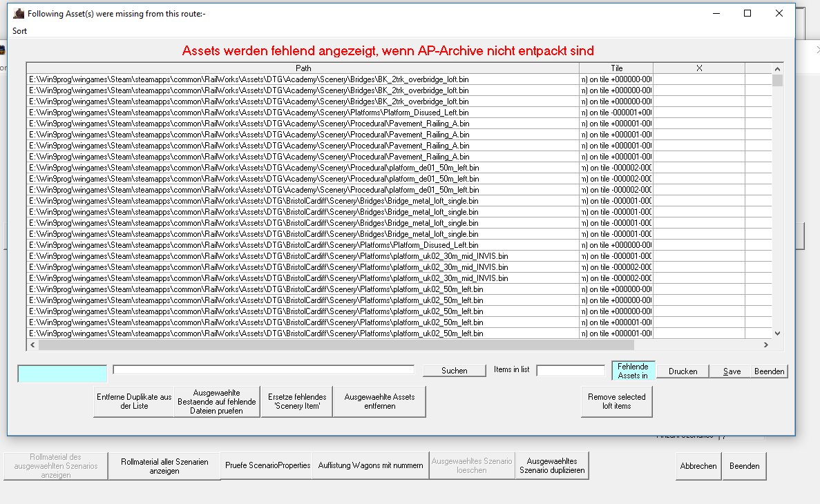Click the horizontal scrollbar's left arrow
This screenshot has width=820, height=504.
coord(32,345)
